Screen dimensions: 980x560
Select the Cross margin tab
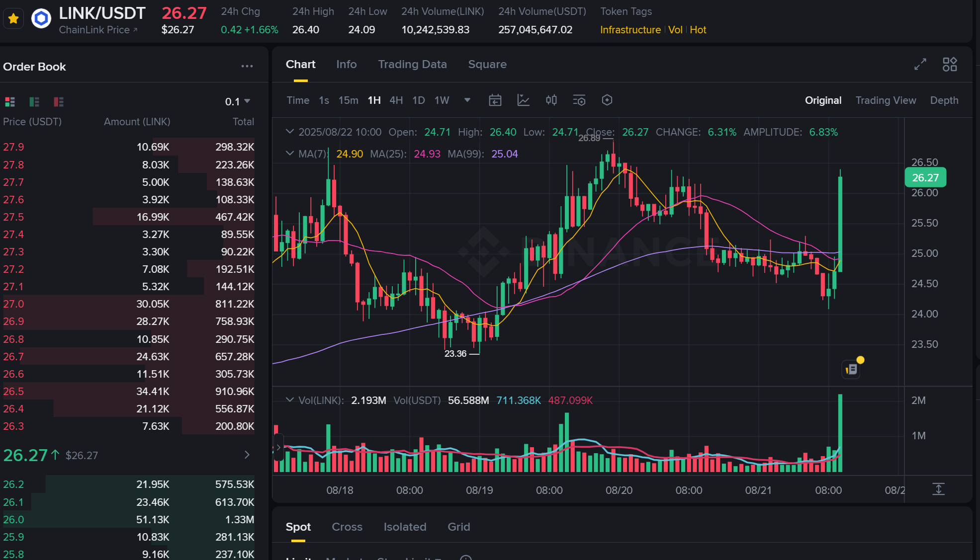pos(347,527)
